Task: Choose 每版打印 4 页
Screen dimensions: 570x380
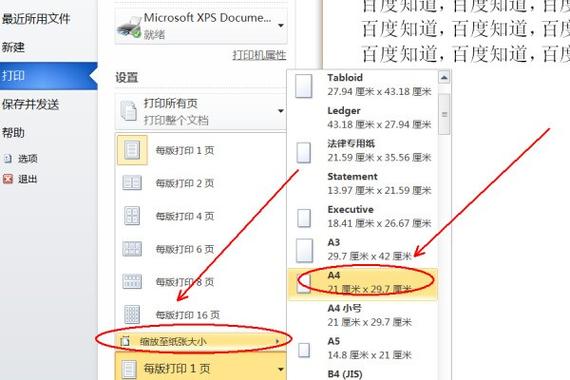Action: coord(201,216)
